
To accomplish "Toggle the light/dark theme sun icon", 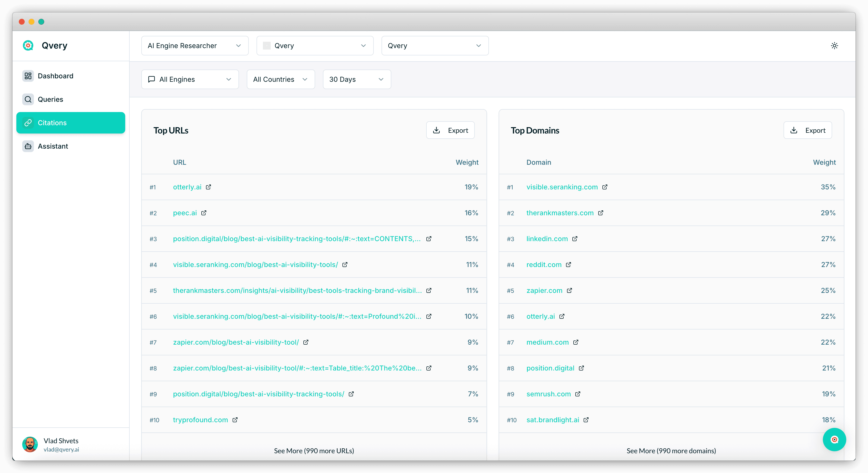I will click(x=834, y=45).
